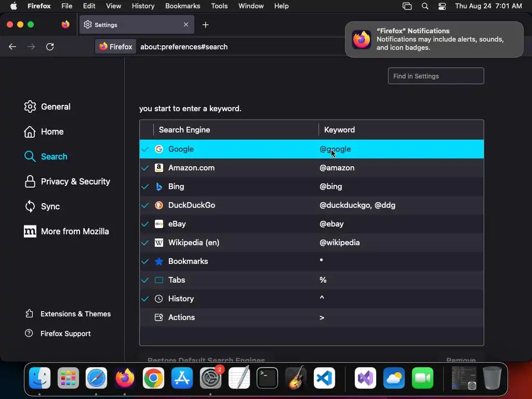Click the Find in Settings field
Image resolution: width=532 pixels, height=399 pixels.
click(436, 76)
